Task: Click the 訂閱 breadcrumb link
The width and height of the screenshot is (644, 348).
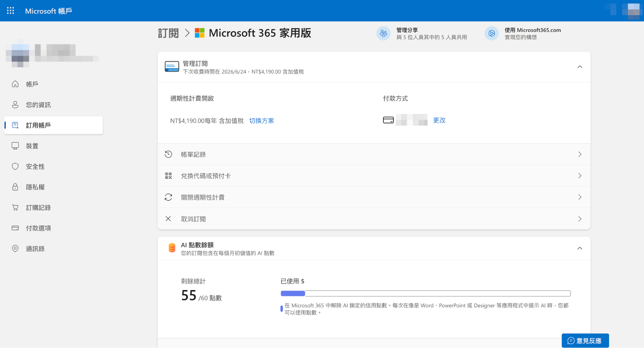Action: tap(168, 33)
